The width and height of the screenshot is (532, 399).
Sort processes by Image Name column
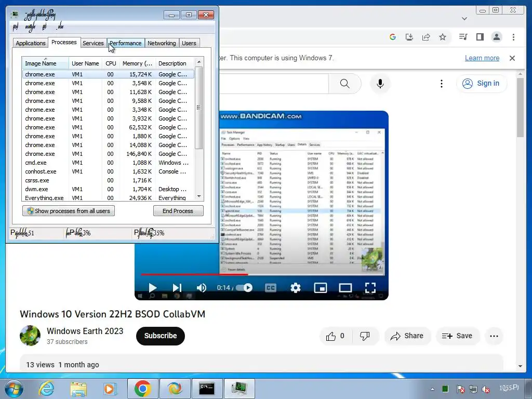(46, 63)
